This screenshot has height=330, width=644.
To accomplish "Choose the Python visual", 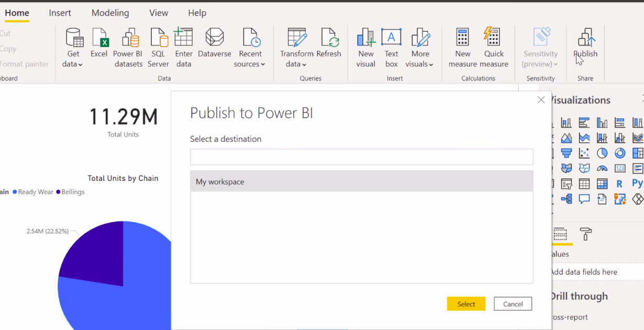I will [637, 184].
